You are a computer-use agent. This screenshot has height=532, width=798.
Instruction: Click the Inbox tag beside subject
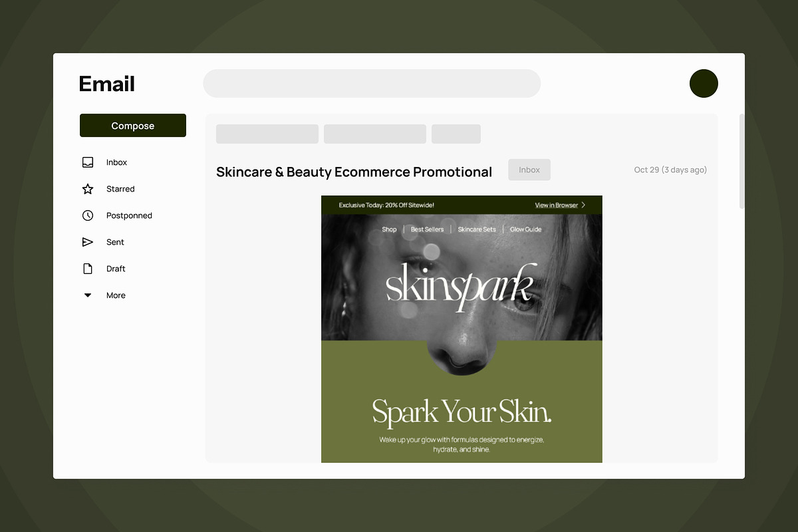coord(529,170)
